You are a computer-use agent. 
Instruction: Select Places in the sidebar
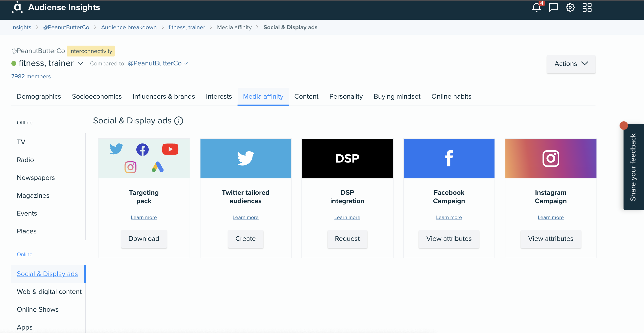[x=26, y=231]
